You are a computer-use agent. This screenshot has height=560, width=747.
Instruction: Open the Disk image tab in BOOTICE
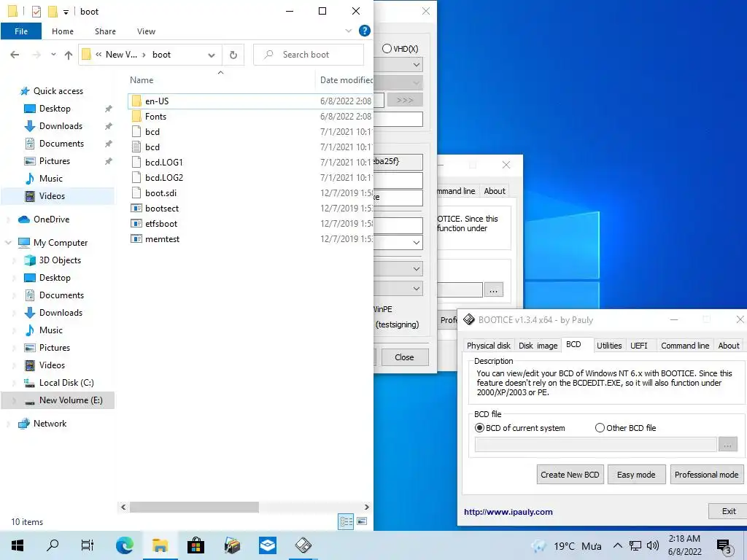(x=538, y=345)
